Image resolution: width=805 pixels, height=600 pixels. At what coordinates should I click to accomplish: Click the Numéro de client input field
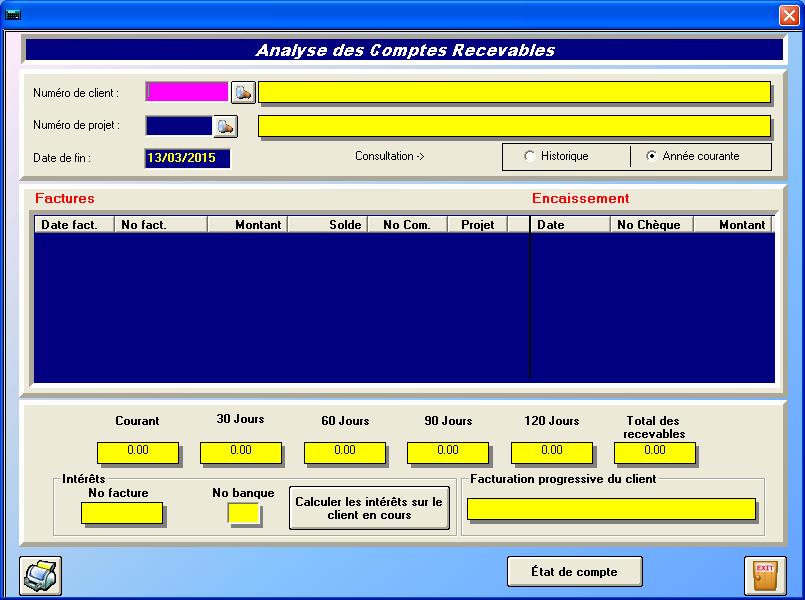tap(187, 92)
